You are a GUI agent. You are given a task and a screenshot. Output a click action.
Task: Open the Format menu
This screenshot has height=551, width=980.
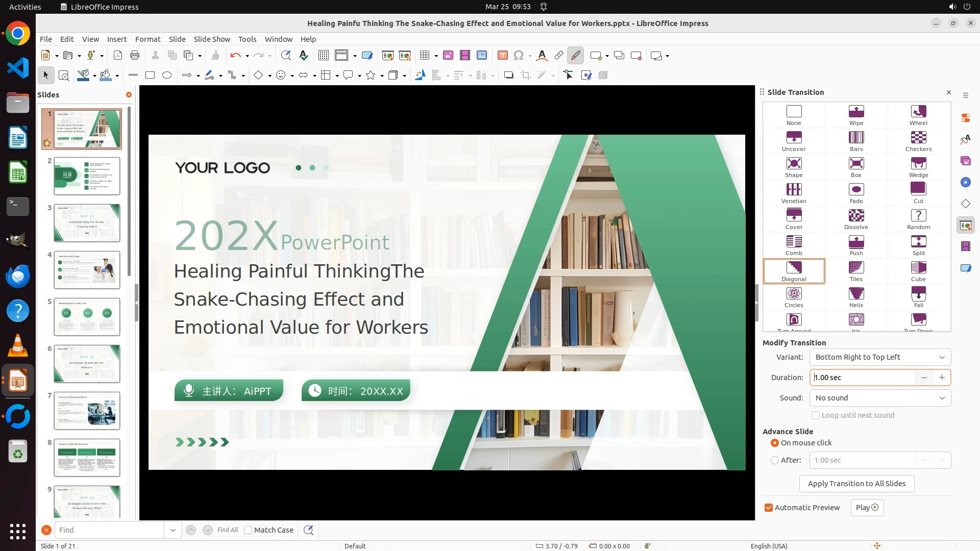[148, 39]
